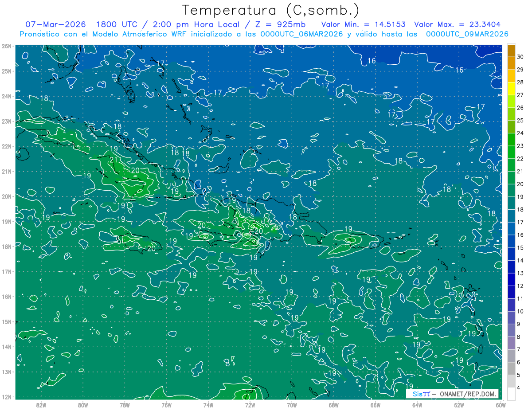The height and width of the screenshot is (411, 532).
Task: Click the 25N latitude axis label
Action: click(6, 71)
